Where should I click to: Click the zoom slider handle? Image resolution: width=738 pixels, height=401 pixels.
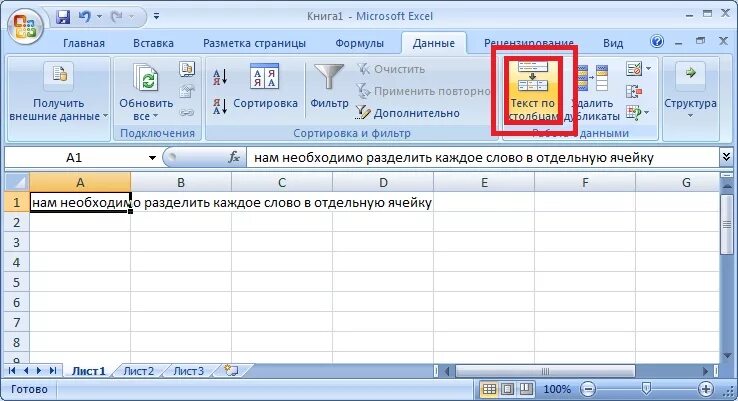tap(646, 388)
